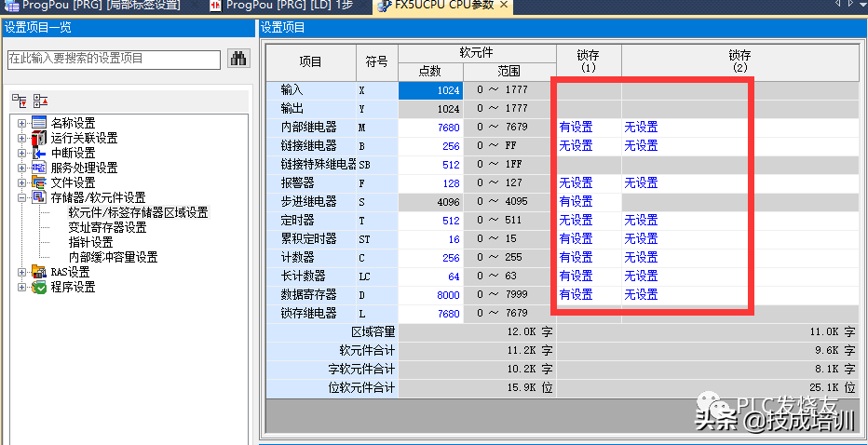868x445 pixels.
Task: Select the 名称设置 icon in tree
Action: [39, 123]
